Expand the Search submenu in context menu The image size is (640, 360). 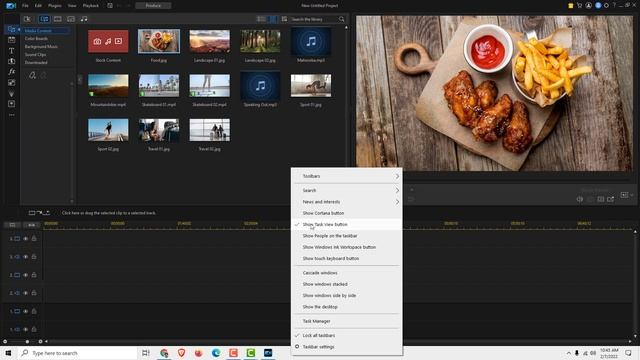(x=347, y=191)
